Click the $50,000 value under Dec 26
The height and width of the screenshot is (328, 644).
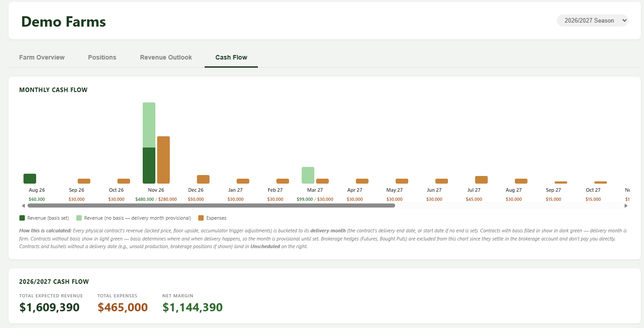tap(196, 199)
